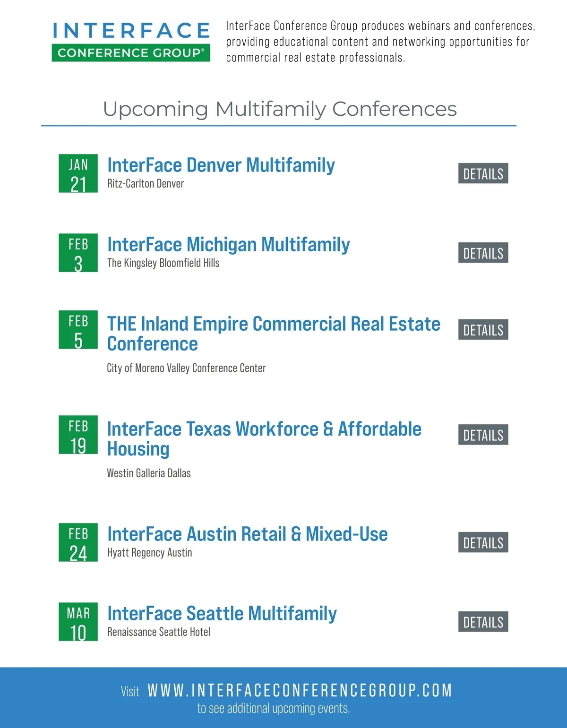Open Details for InterFace Seattle Multifamily
Viewport: 567px width, 728px height.
tap(483, 622)
